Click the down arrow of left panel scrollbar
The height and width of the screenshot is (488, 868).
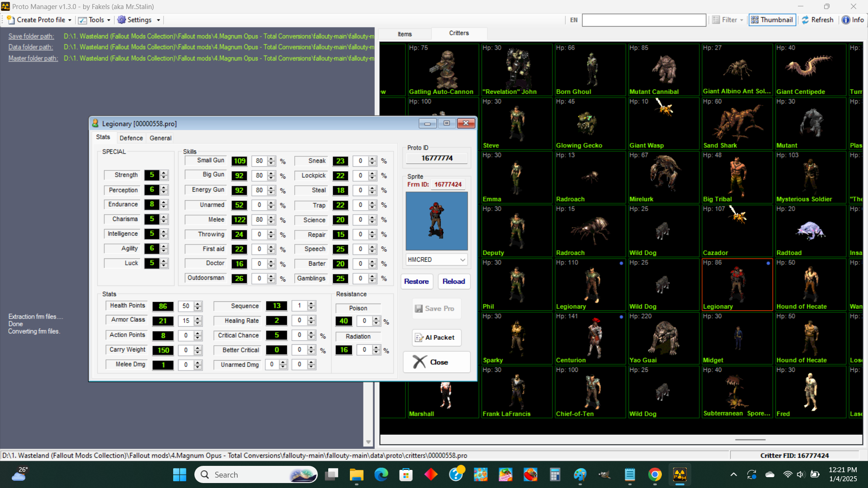coord(368,442)
